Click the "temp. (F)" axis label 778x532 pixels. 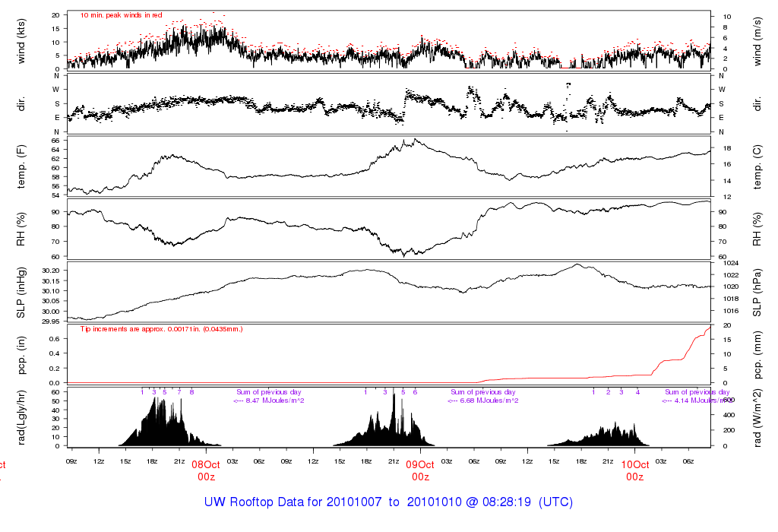click(21, 166)
